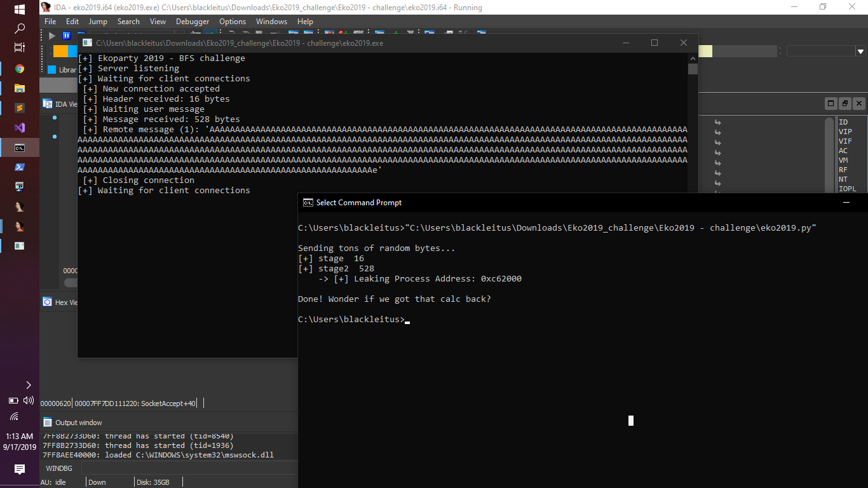Open the File menu in IDA
Image resolution: width=868 pixels, height=488 pixels.
[x=50, y=22]
